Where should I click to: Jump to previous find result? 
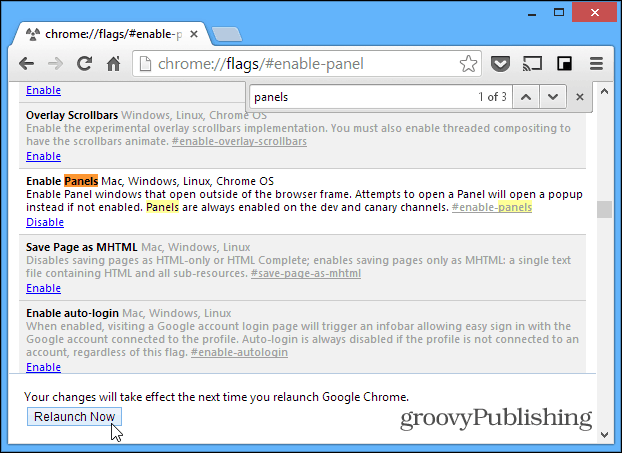coord(526,97)
